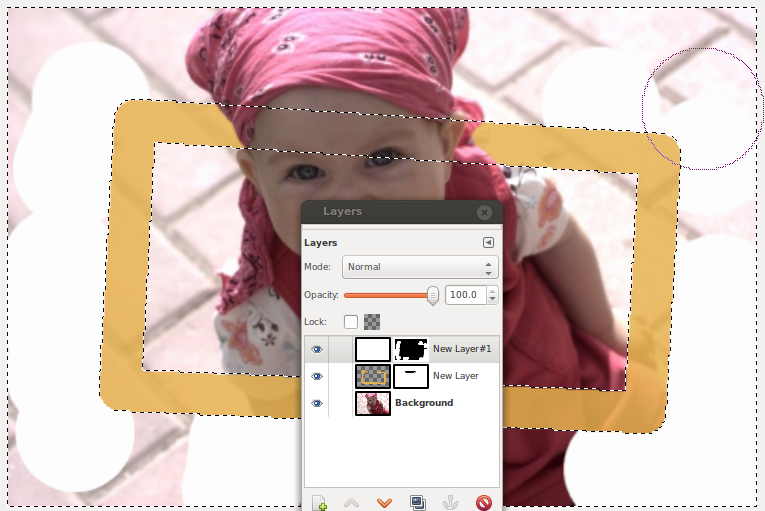765x511 pixels.
Task: Create a new layer with bottom icon
Action: tap(319, 502)
